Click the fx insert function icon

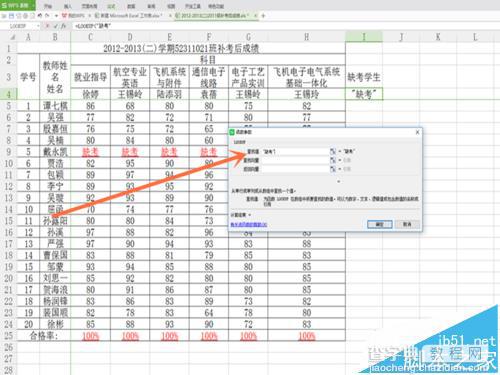pyautogui.click(x=63, y=26)
